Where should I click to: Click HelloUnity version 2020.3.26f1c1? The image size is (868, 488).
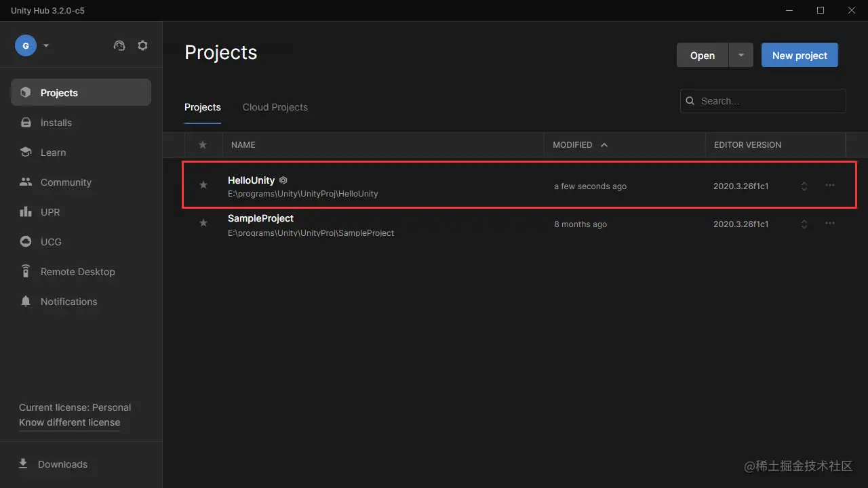click(x=741, y=186)
